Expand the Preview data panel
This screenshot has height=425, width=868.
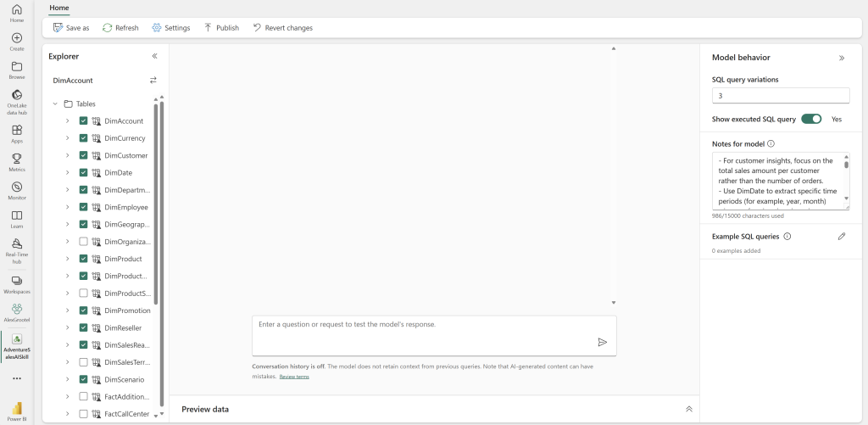[689, 409]
